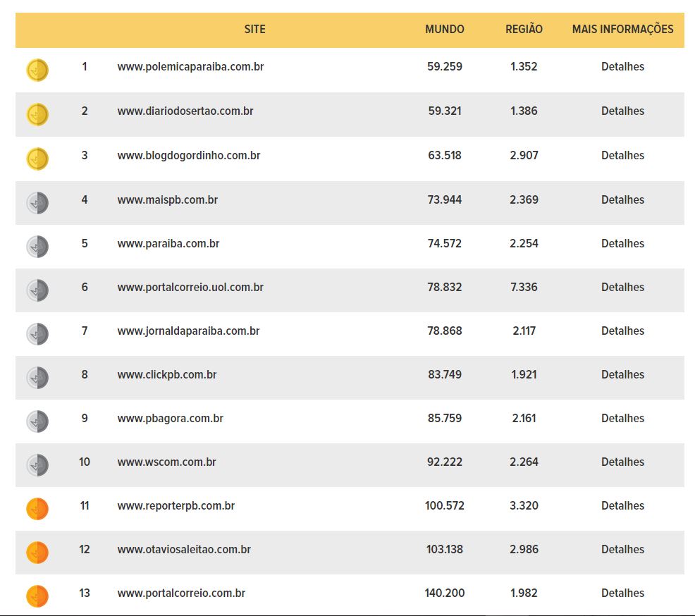This screenshot has width=695, height=616.
Task: Select site name www.maispb.com.br
Action: point(168,200)
